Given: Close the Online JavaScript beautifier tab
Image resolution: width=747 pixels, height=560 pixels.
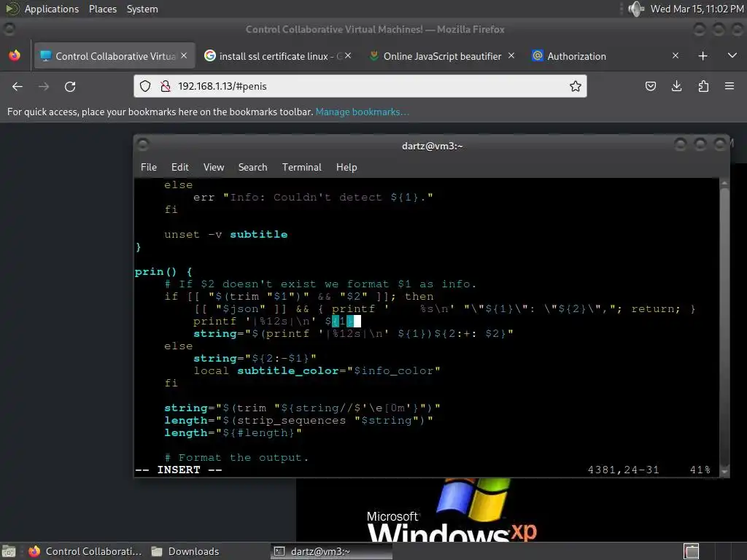Looking at the screenshot, I should (x=511, y=55).
